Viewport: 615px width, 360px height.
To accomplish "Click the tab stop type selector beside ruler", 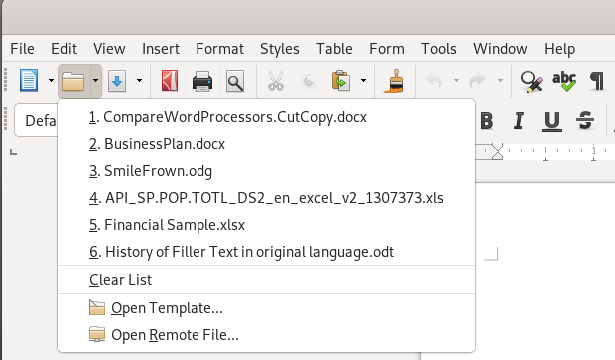I will [x=13, y=152].
